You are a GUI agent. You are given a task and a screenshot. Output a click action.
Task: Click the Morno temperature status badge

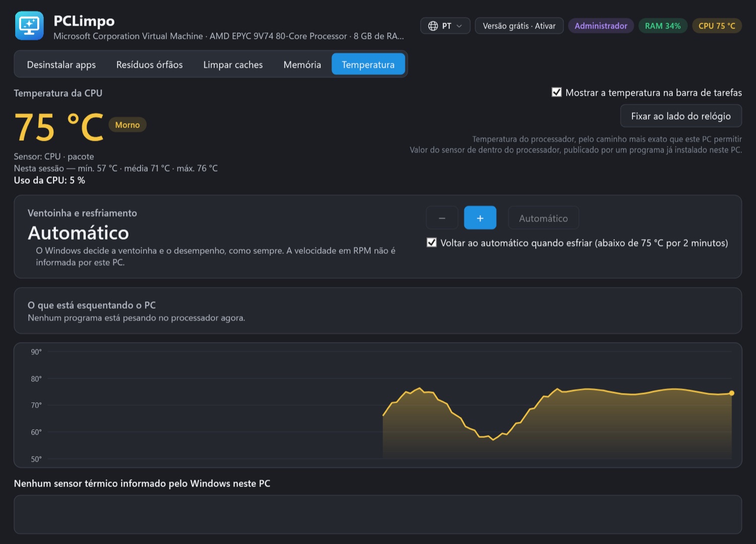point(128,125)
